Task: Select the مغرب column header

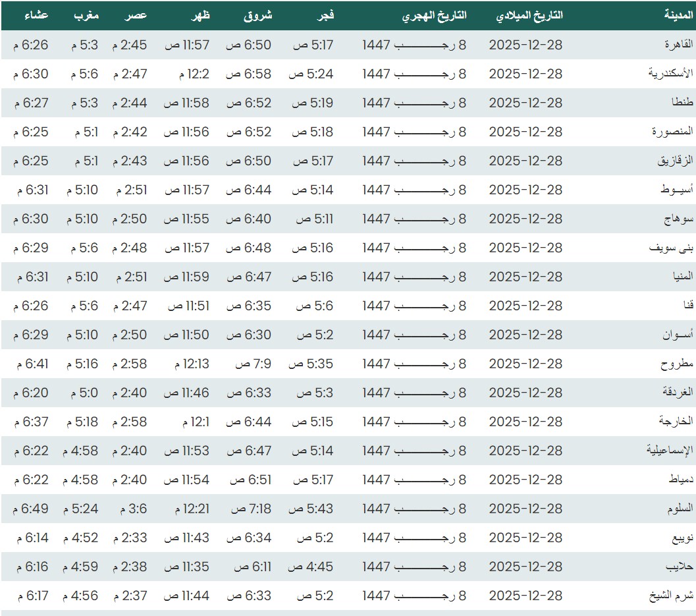Action: pos(86,16)
